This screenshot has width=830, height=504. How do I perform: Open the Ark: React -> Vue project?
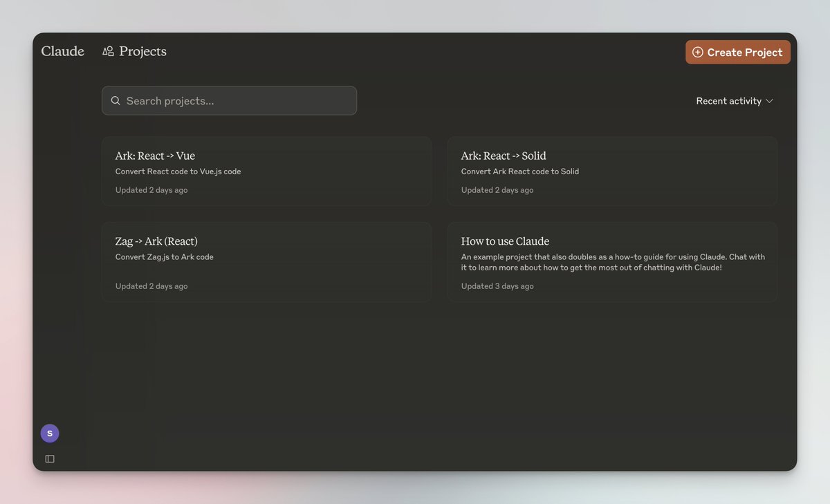pos(266,171)
